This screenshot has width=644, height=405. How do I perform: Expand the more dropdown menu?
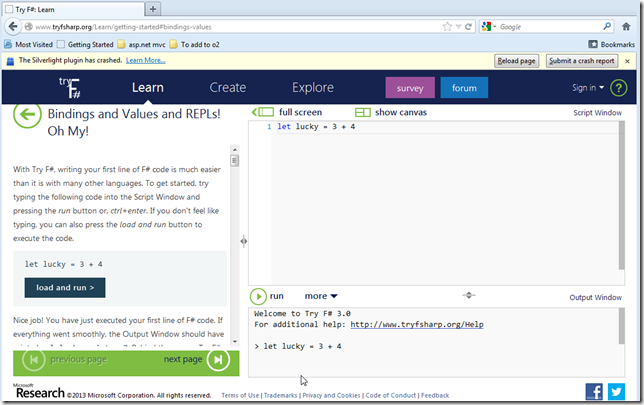click(x=321, y=296)
